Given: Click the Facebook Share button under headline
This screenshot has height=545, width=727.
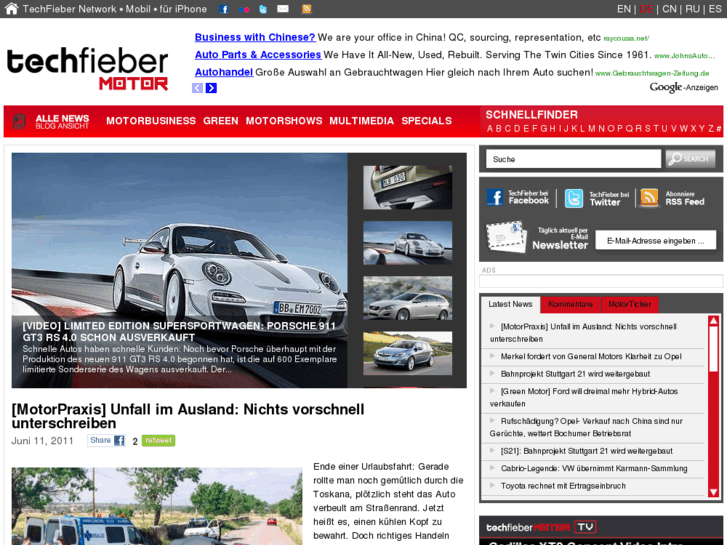Looking at the screenshot, I should pyautogui.click(x=106, y=440).
